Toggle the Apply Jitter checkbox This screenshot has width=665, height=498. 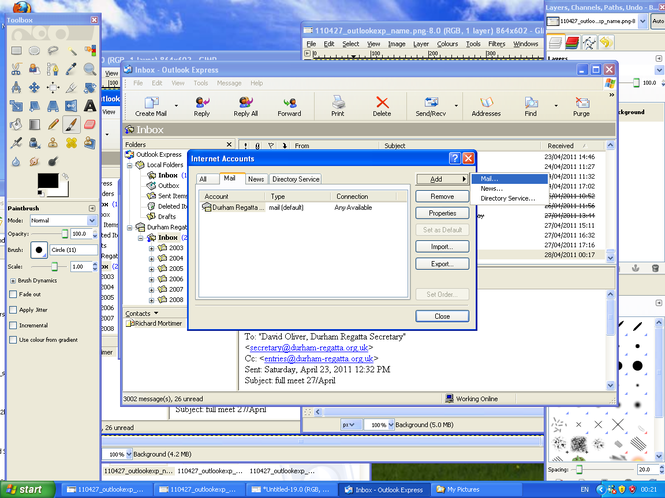coord(12,310)
